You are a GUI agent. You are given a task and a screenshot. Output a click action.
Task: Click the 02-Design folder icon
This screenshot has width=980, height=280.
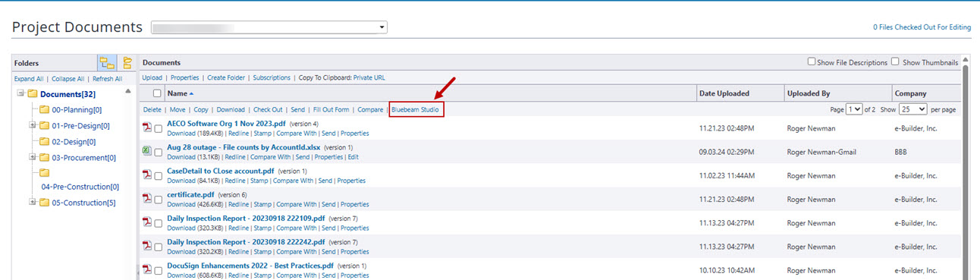(44, 142)
